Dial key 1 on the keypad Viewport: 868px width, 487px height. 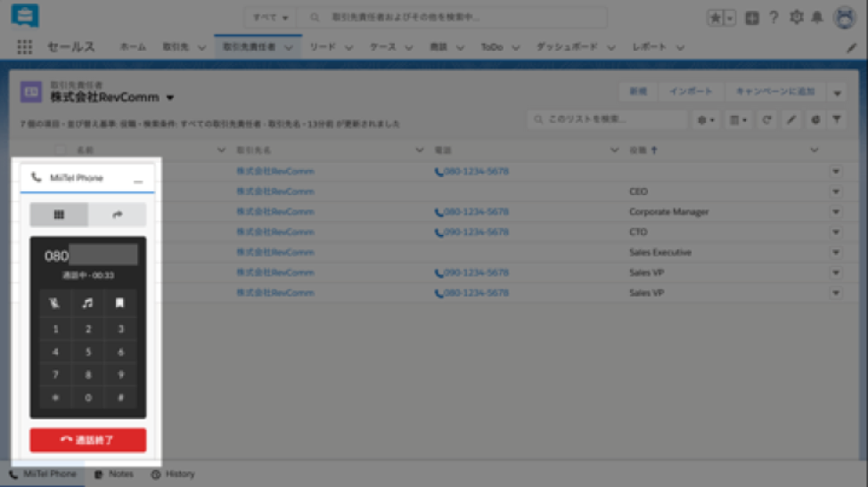tap(55, 329)
